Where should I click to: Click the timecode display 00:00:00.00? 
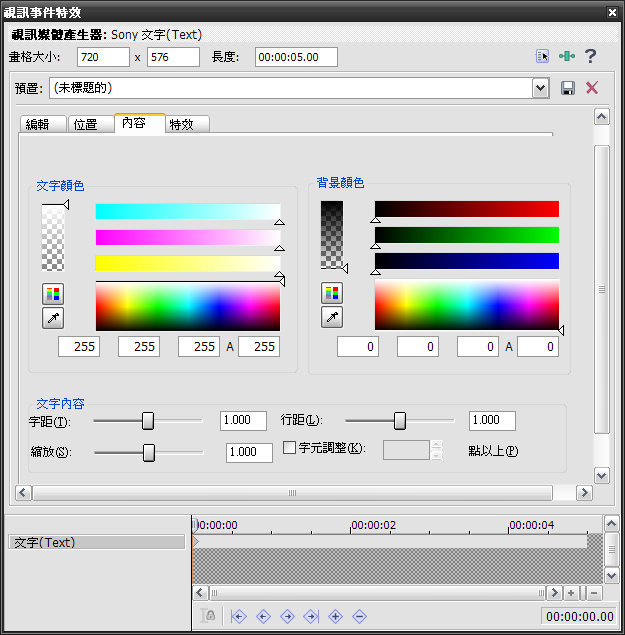(580, 616)
